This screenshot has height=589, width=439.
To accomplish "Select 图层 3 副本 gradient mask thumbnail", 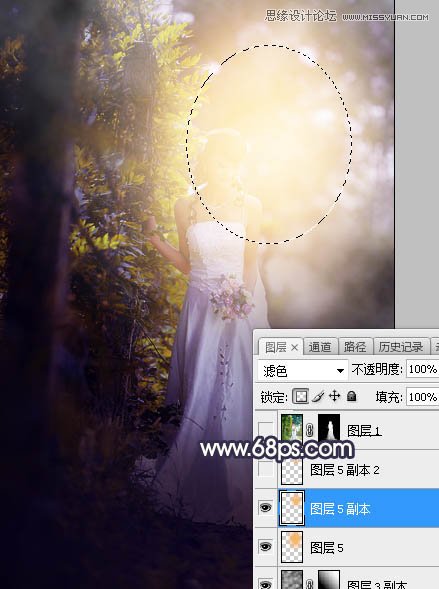I will click(329, 579).
